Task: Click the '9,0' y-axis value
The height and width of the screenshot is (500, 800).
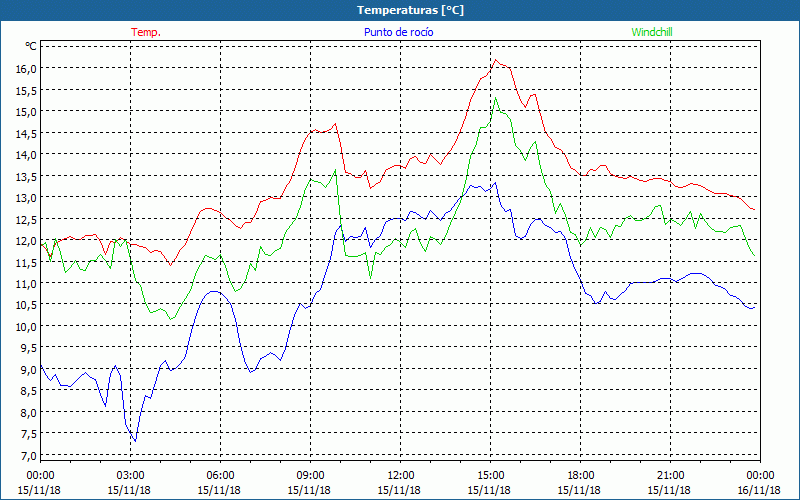Action: (29, 369)
